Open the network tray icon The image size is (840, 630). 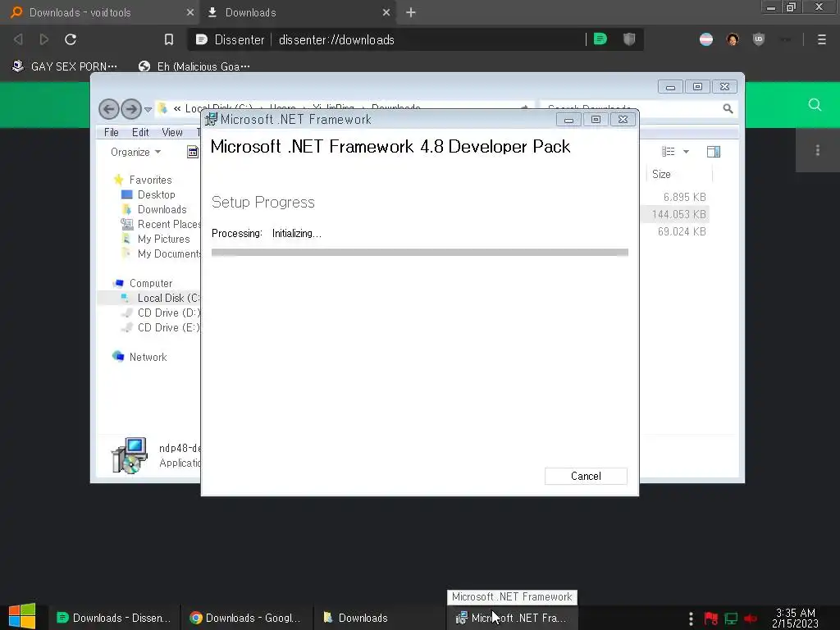coord(731,619)
